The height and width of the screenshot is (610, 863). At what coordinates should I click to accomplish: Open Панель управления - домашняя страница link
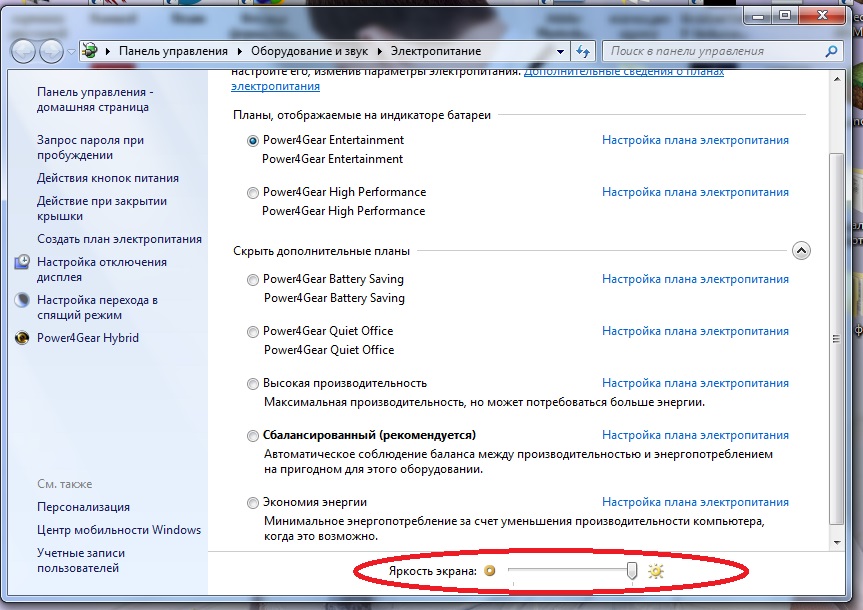(95, 100)
